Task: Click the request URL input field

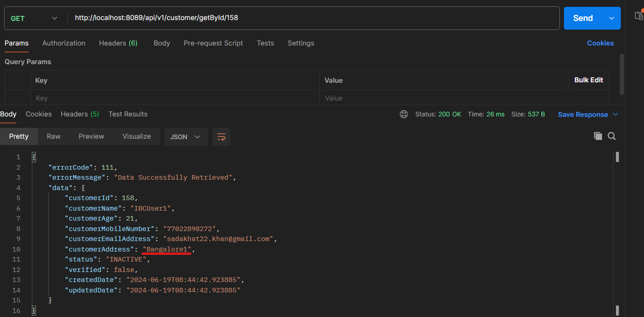Action: pos(314,18)
